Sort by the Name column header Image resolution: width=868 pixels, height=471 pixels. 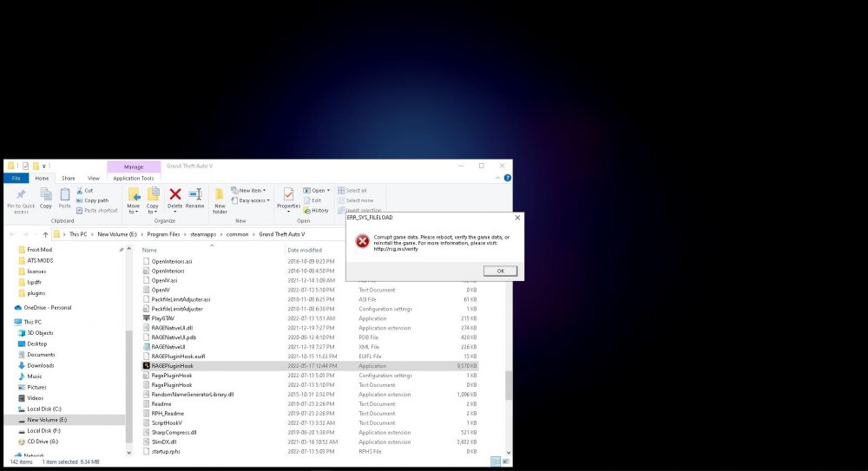[149, 250]
